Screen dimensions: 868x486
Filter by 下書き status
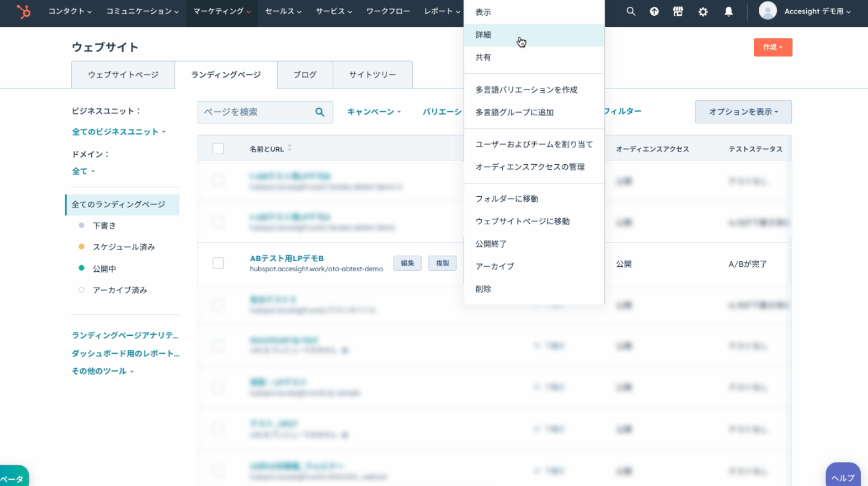tap(104, 225)
